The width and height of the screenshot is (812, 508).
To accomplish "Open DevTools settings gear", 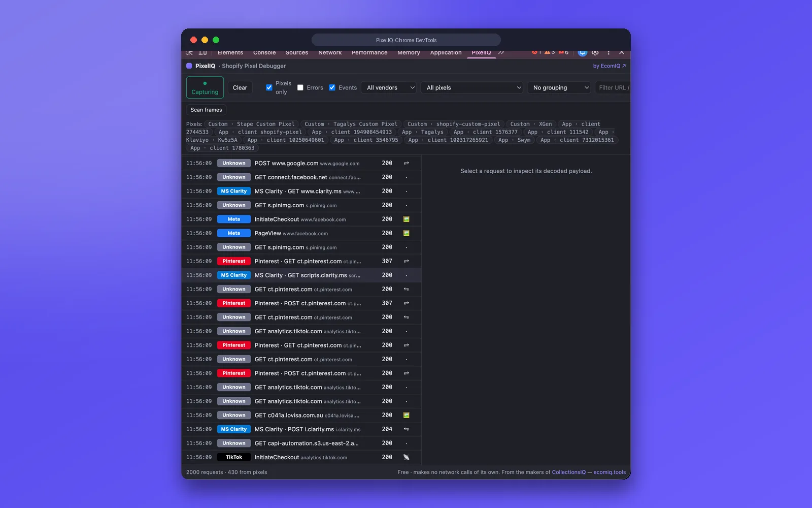I will point(595,52).
